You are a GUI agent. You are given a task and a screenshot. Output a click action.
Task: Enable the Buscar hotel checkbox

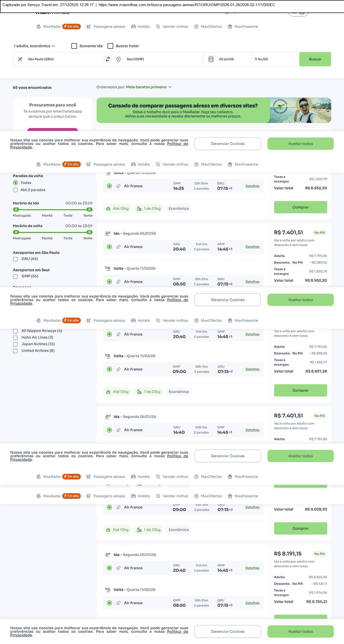[110, 46]
